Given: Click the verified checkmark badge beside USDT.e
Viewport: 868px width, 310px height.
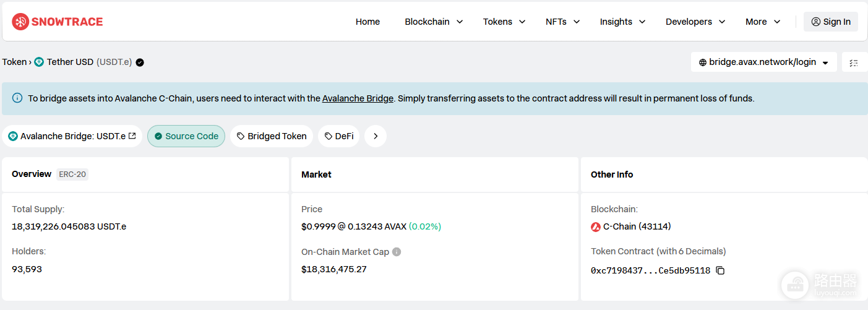Looking at the screenshot, I should coord(140,62).
